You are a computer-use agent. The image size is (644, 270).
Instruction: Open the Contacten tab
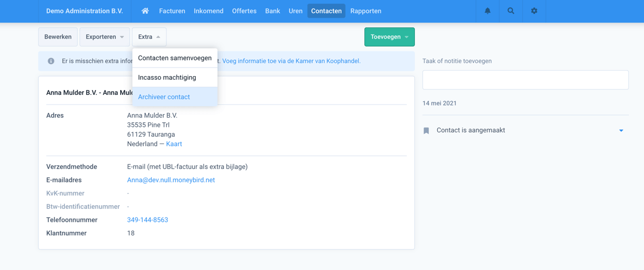[x=326, y=11]
